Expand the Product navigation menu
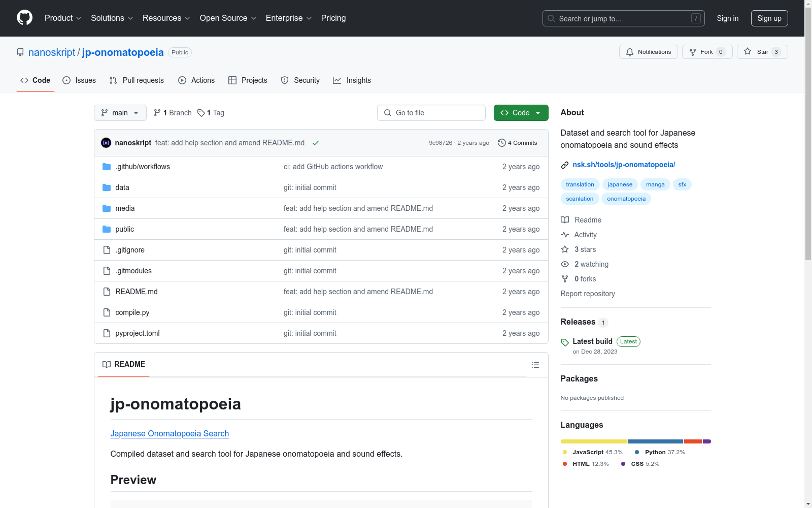Screen dimensions: 812x508 coord(63,18)
